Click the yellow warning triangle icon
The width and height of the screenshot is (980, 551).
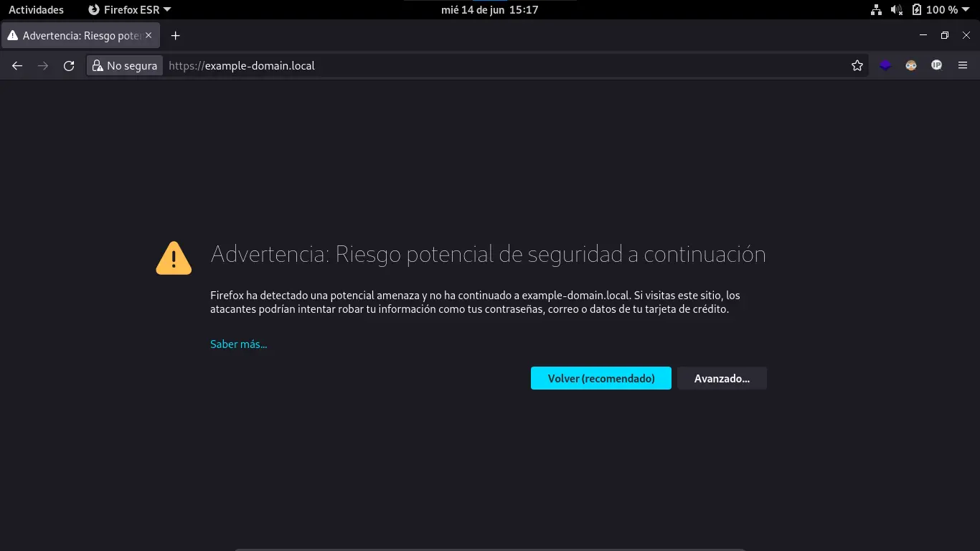174,258
